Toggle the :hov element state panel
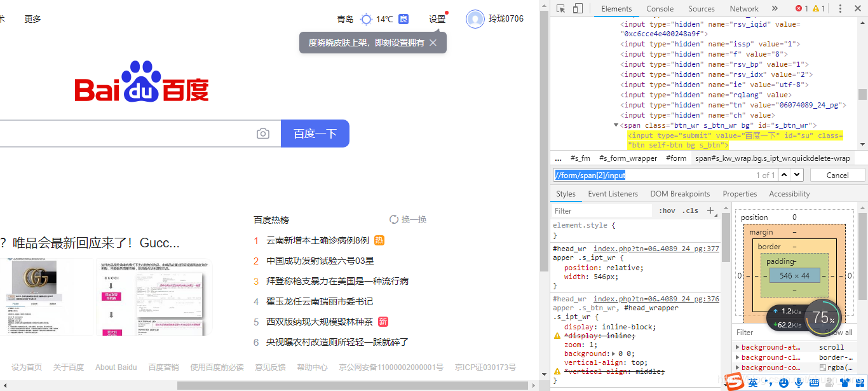This screenshot has height=391, width=868. pos(667,210)
